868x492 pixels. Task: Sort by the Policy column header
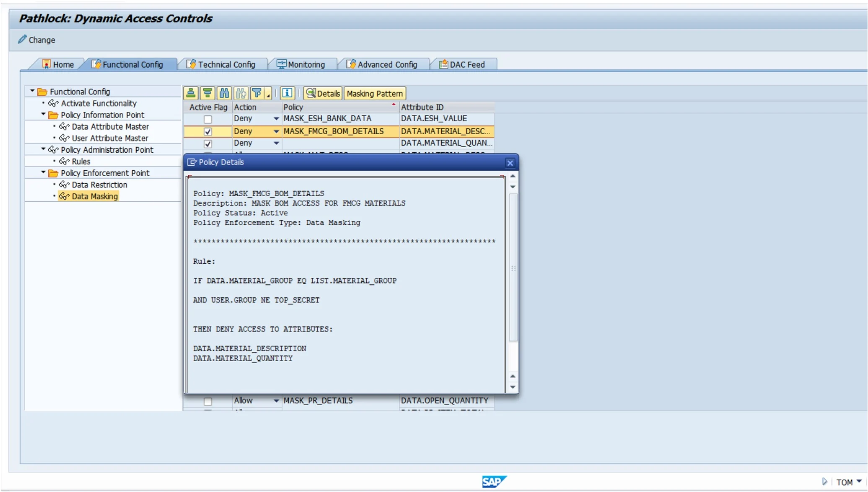pyautogui.click(x=340, y=107)
